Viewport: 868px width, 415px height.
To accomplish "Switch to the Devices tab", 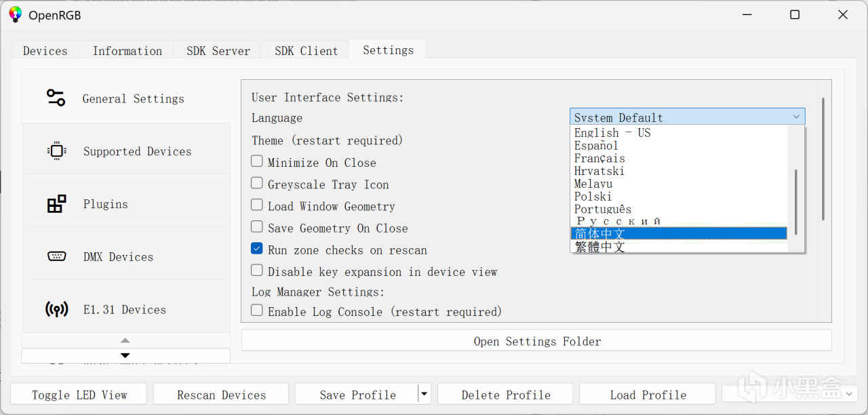I will click(x=45, y=51).
